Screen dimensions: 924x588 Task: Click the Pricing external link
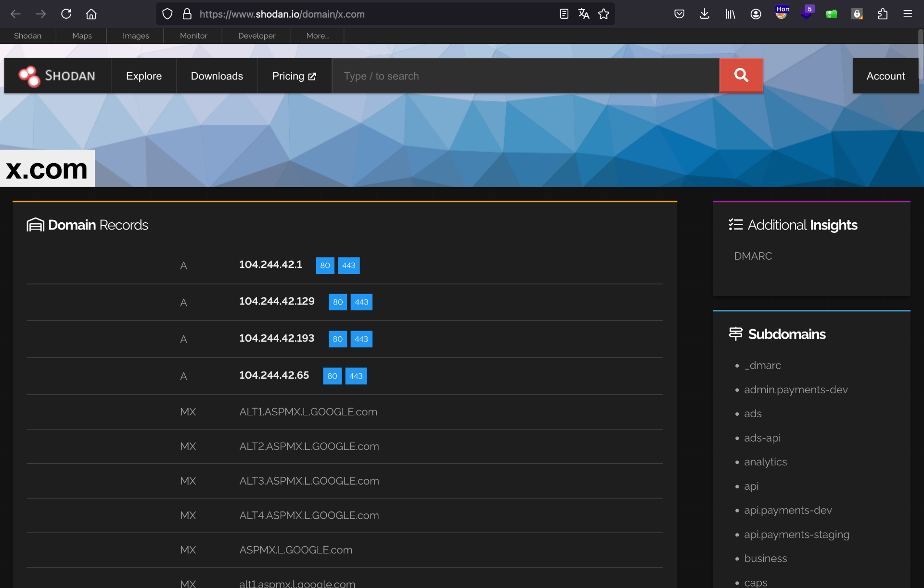[294, 76]
